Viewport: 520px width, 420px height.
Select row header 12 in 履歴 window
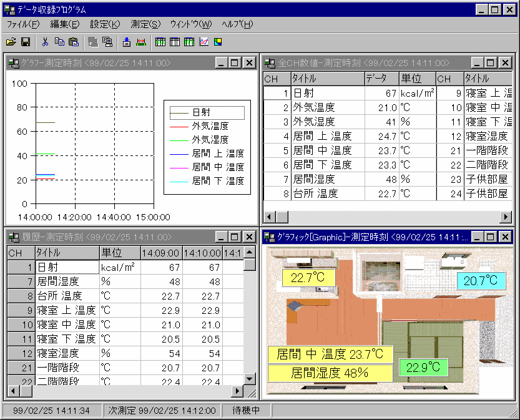[21, 353]
